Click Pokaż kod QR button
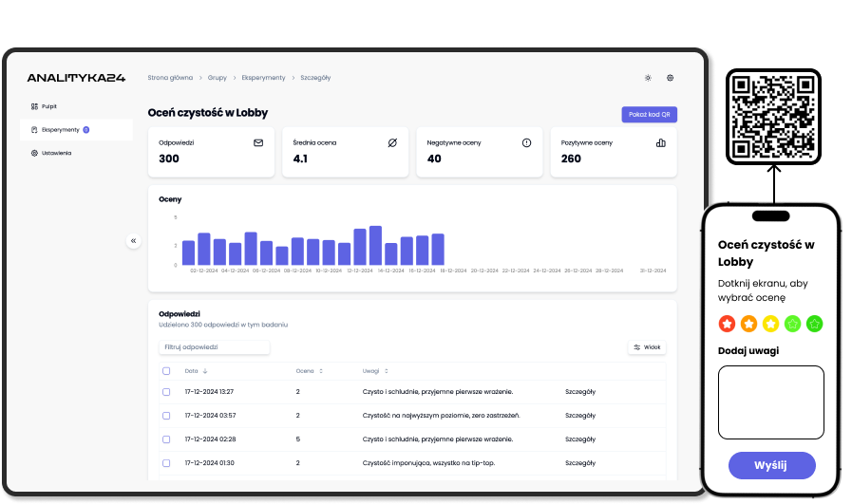852x504 pixels. [x=650, y=115]
